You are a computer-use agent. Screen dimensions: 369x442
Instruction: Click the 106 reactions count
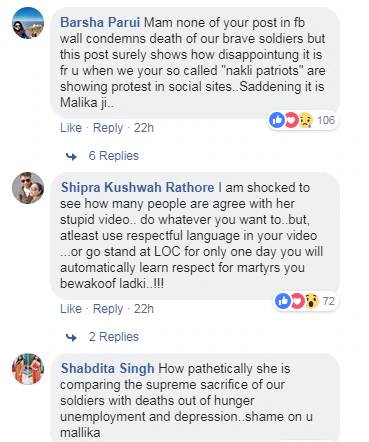point(326,120)
